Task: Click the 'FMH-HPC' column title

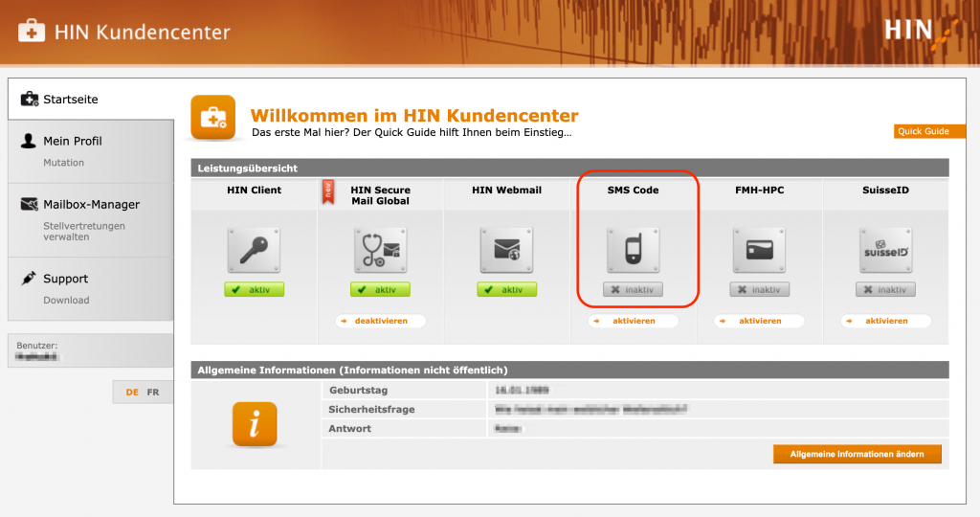Action: [x=759, y=191]
